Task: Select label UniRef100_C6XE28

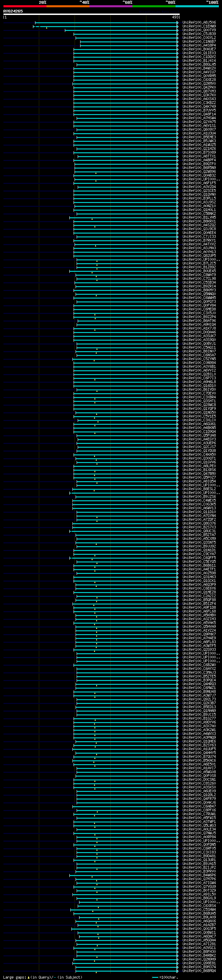Action: 199,80
